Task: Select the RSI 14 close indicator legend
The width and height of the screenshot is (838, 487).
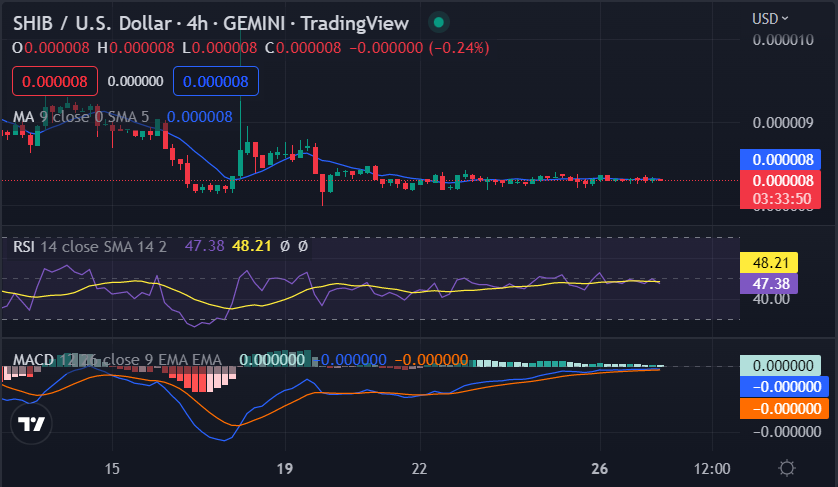Action: (90, 246)
